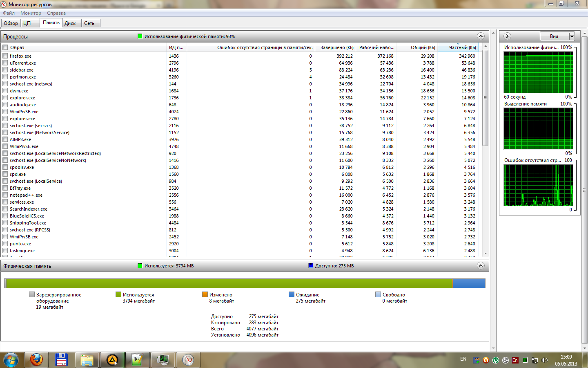Open Notepad++ from the taskbar
588x368 pixels.
138,360
